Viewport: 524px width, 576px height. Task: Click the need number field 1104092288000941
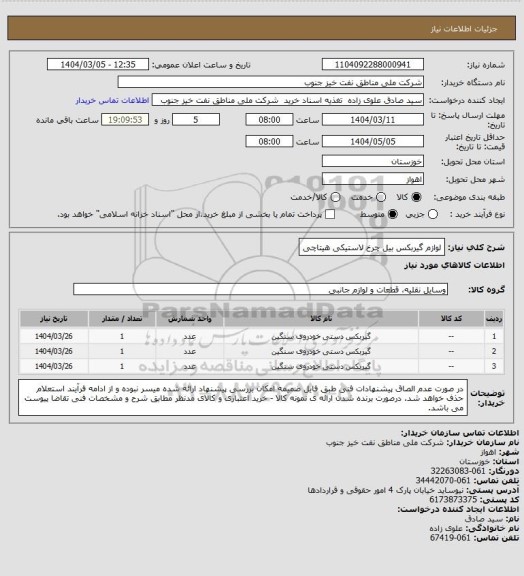pos(373,64)
